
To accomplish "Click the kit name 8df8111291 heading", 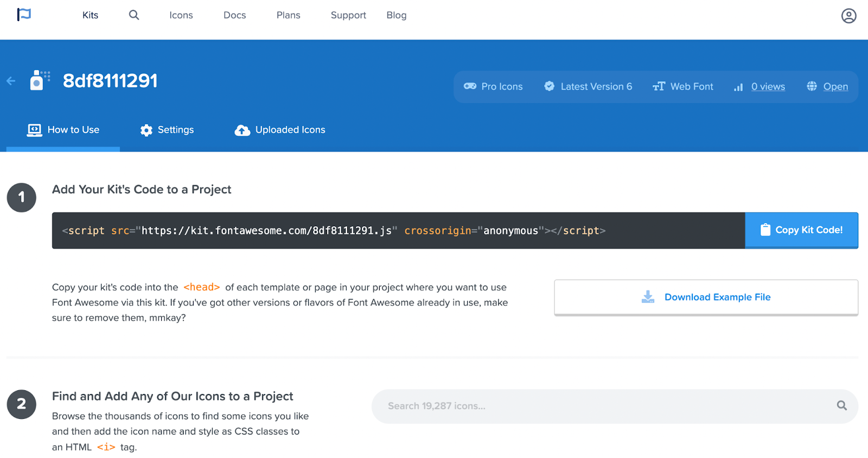I will pyautogui.click(x=110, y=81).
